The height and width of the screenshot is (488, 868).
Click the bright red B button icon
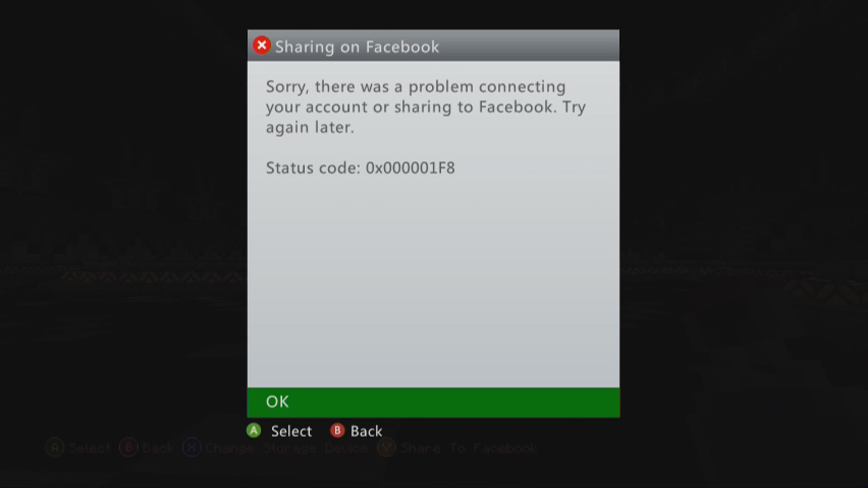(337, 431)
